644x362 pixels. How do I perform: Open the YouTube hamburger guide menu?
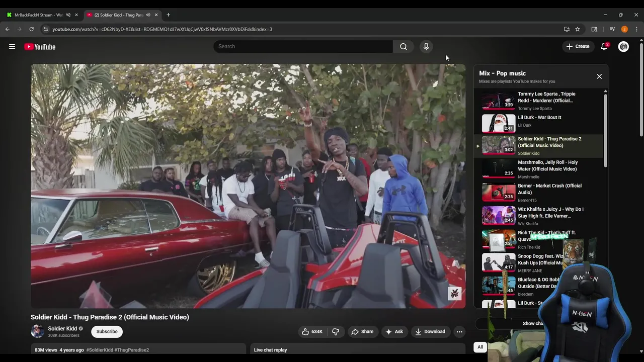[12, 47]
